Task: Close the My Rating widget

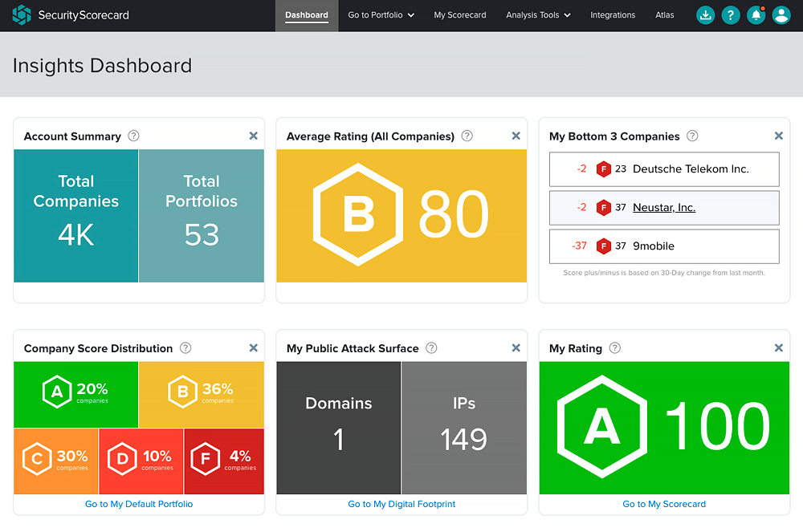Action: (x=779, y=348)
